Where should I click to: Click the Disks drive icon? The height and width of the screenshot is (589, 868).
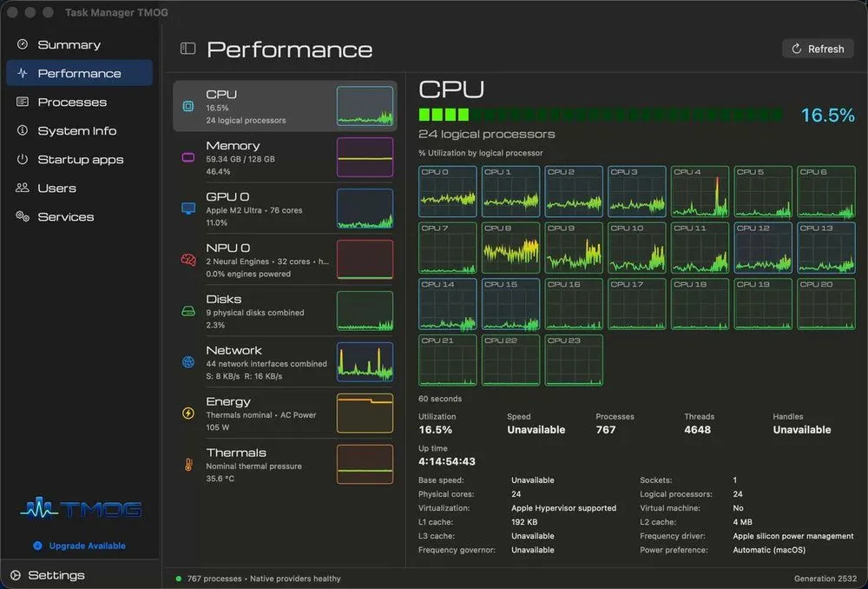[188, 311]
